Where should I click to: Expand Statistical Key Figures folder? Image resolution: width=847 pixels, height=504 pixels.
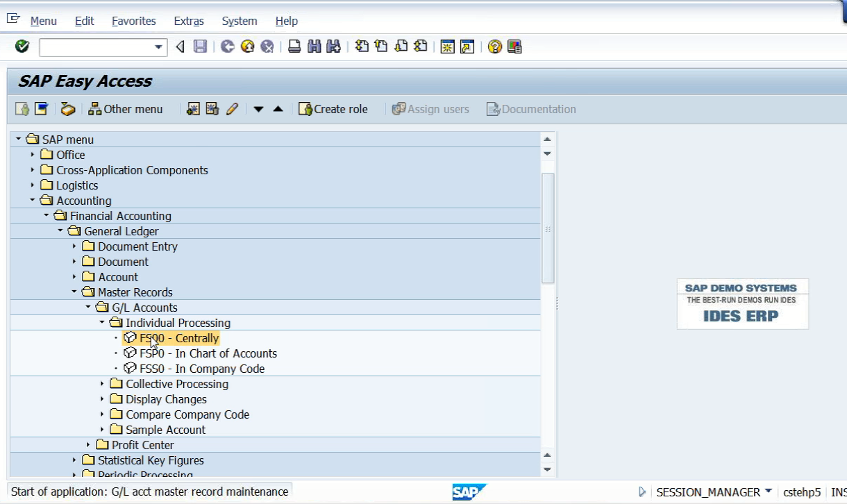pos(74,460)
